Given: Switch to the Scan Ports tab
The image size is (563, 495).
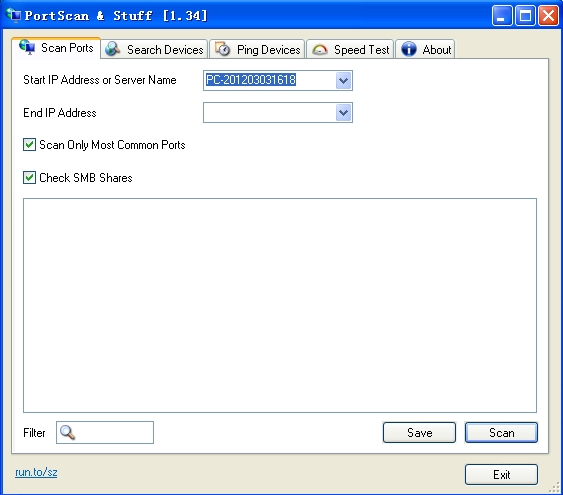Looking at the screenshot, I should pyautogui.click(x=56, y=48).
